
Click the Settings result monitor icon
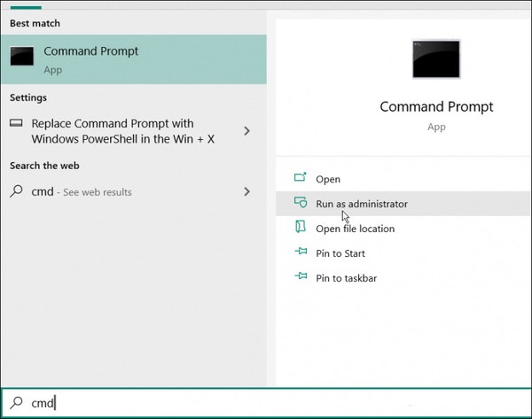coord(16,123)
